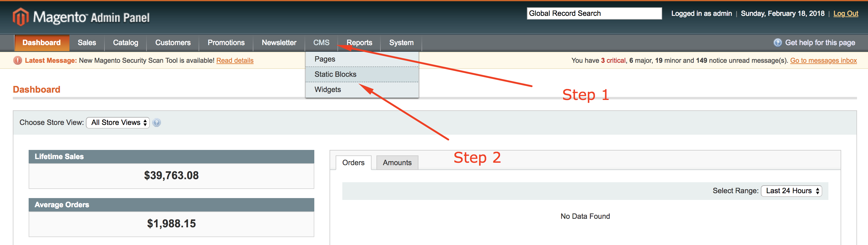Viewport: 868px width, 245px height.
Task: Click the Magento Admin Panel title text
Action: 91,17
